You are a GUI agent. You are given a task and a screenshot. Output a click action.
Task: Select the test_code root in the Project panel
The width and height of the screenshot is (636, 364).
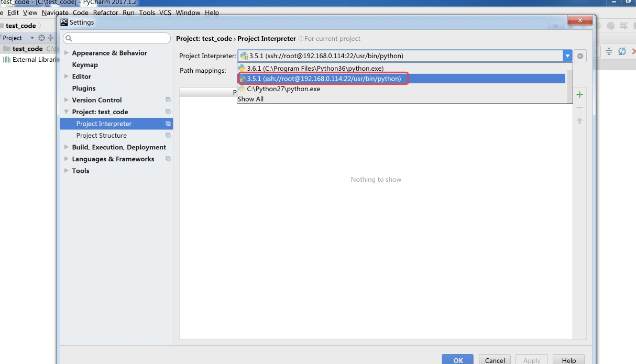pos(28,49)
